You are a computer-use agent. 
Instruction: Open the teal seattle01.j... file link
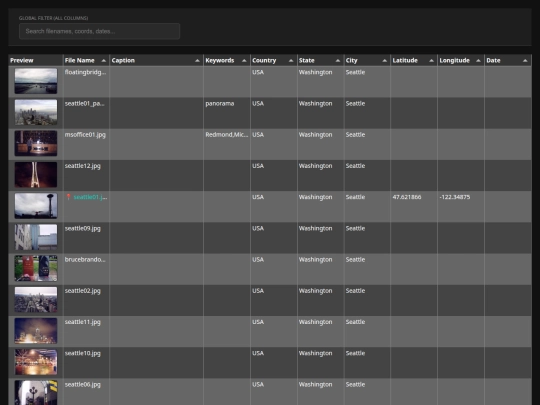point(90,197)
